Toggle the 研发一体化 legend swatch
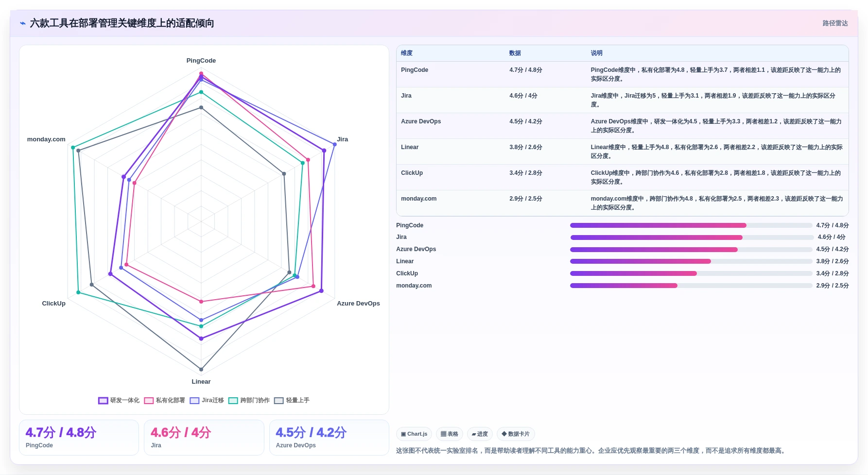The height and width of the screenshot is (475, 868). tap(103, 401)
